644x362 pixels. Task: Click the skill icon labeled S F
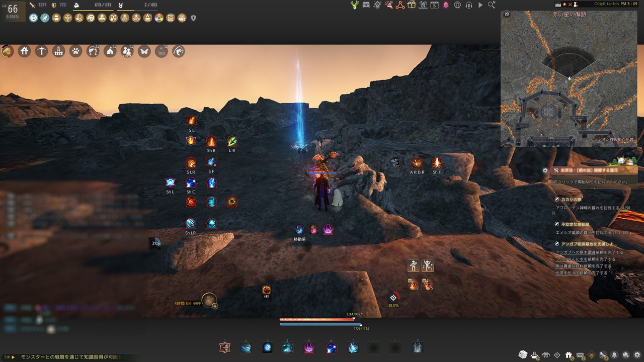(211, 162)
